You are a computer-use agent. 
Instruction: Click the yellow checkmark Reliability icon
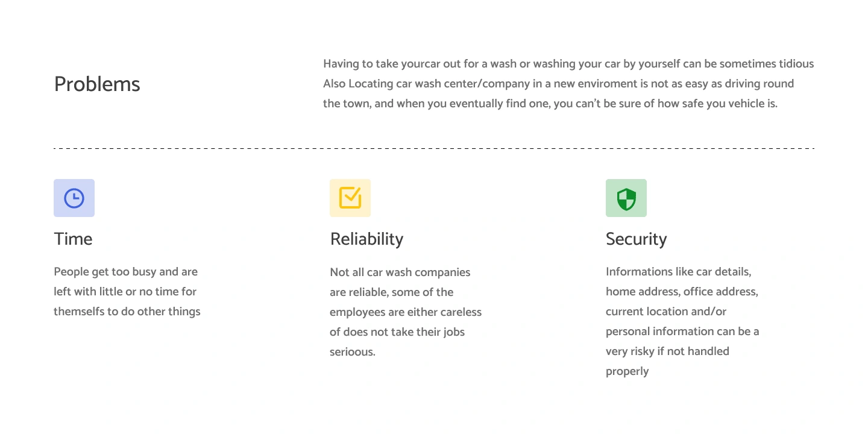tap(350, 198)
